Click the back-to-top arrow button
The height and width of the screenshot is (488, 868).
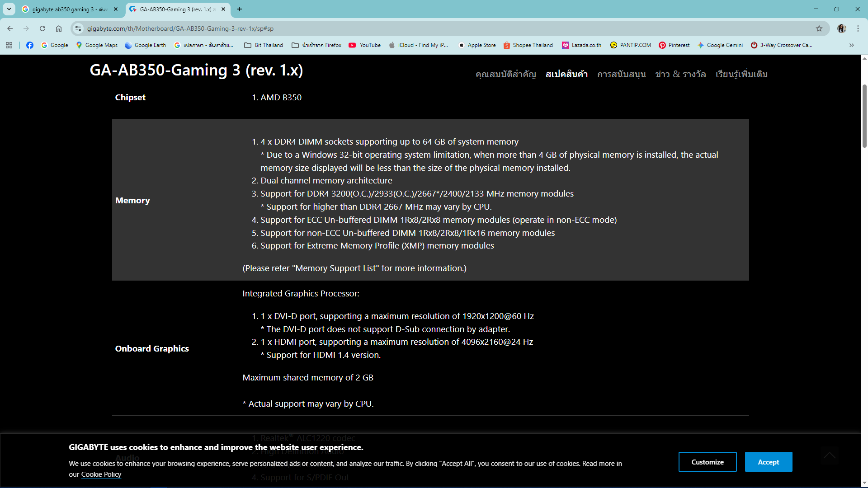830,455
